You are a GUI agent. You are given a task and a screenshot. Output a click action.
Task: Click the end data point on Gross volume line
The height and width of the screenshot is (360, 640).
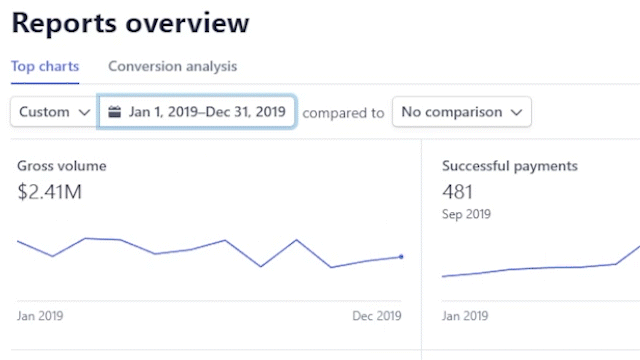[401, 257]
